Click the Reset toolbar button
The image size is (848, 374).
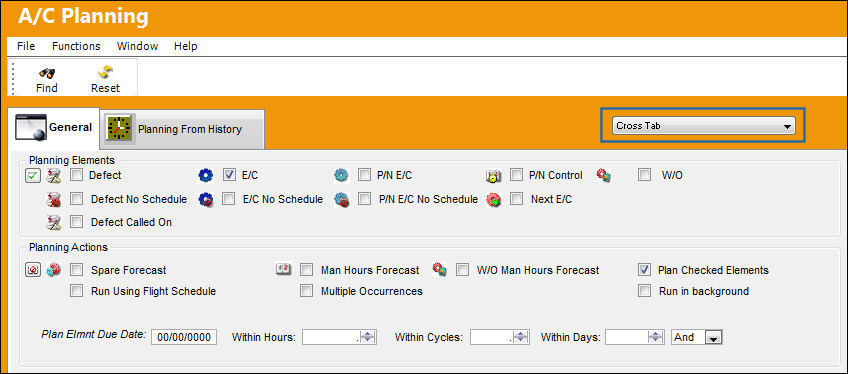(105, 79)
